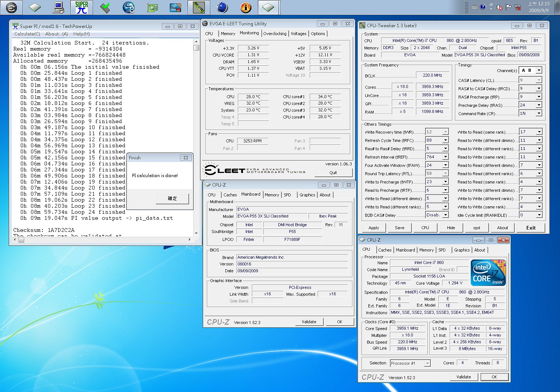Click Exit button in CPU-Tweaker

[531, 228]
